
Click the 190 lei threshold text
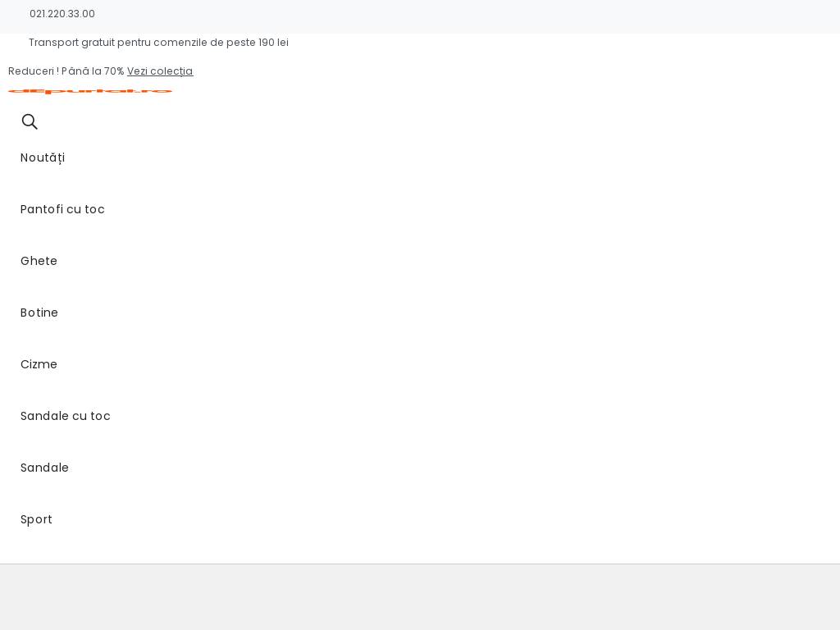(x=273, y=43)
